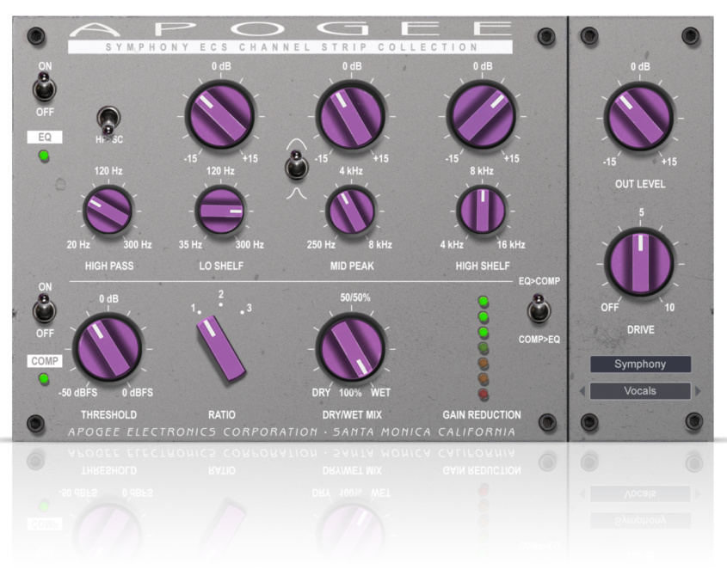Select ratio position 2 dot
The width and height of the screenshot is (727, 588).
[x=221, y=304]
